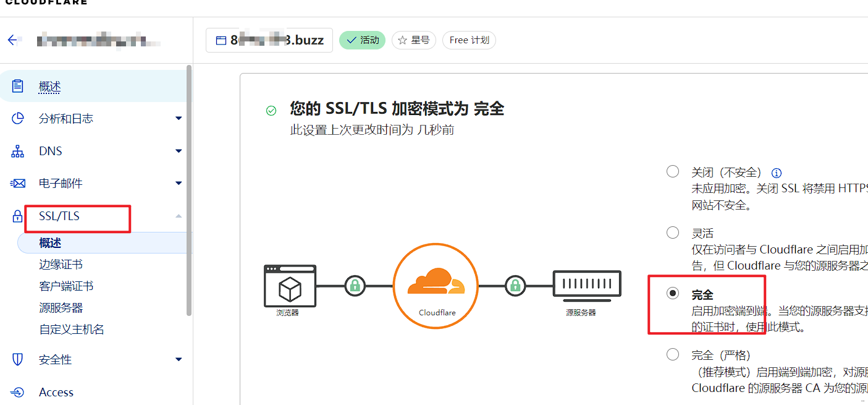The image size is (868, 405).
Task: Expand the DNS section arrow
Action: click(x=179, y=151)
